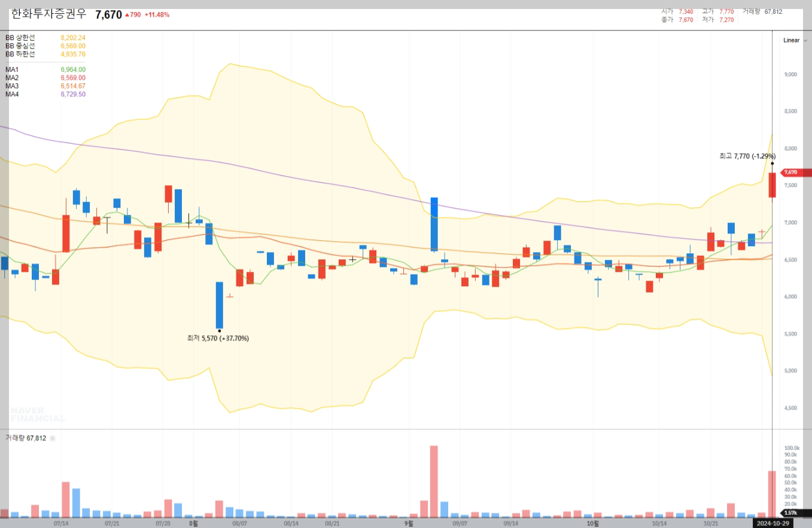The image size is (812, 528).
Task: Select the BB 상한선 legend entry
Action: [20, 38]
